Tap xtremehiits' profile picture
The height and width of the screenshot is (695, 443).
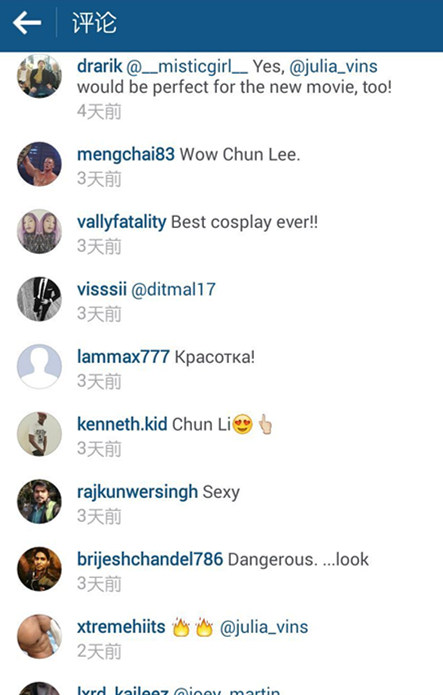point(39,636)
